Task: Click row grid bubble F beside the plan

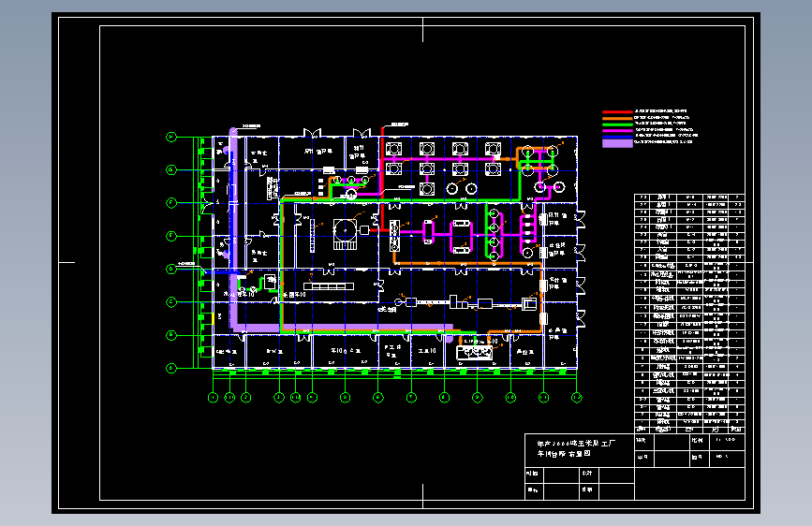Action: click(171, 203)
